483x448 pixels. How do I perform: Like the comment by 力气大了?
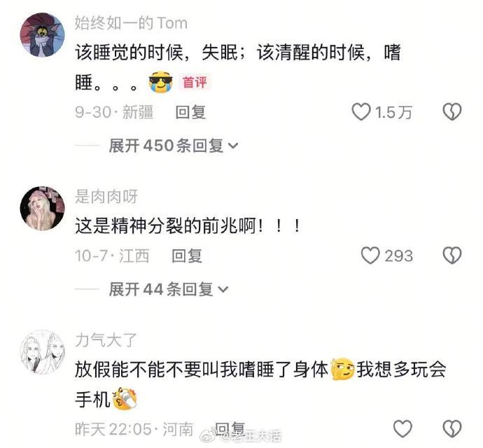tap(403, 428)
